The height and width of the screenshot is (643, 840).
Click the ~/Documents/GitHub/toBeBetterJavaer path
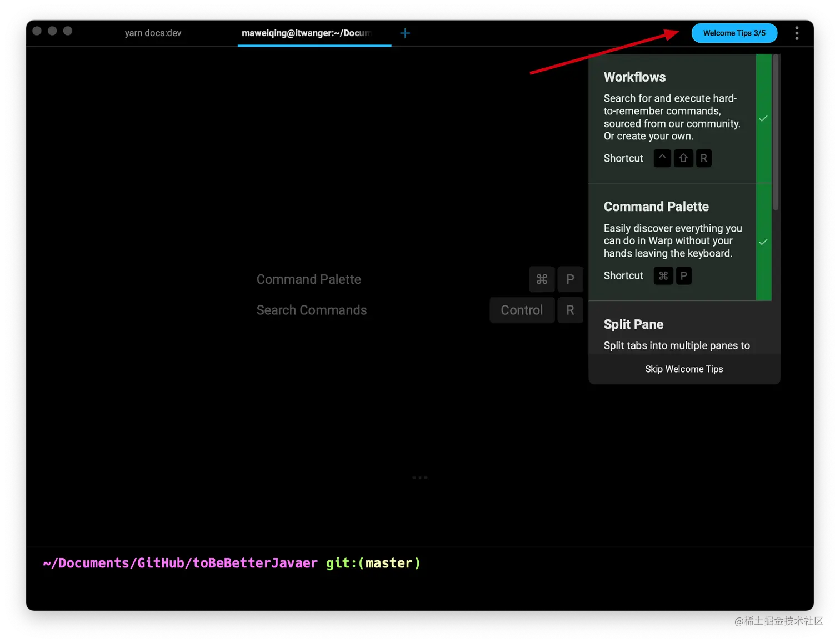181,563
